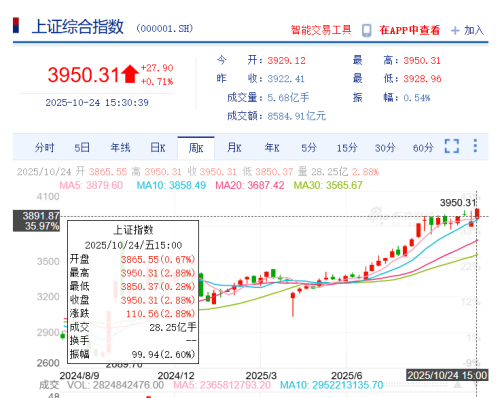Click the red-blue logo beside 上证综合指数

click(16, 25)
